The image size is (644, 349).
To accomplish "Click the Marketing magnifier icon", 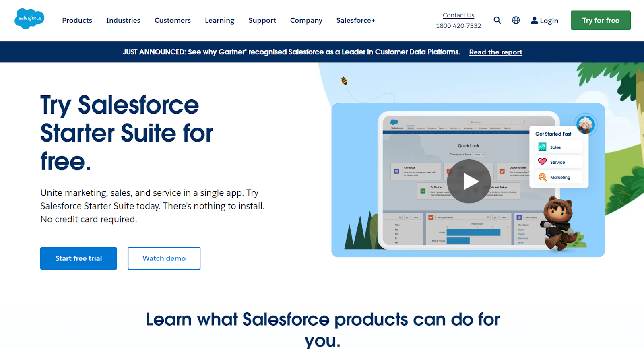I will tap(543, 177).
